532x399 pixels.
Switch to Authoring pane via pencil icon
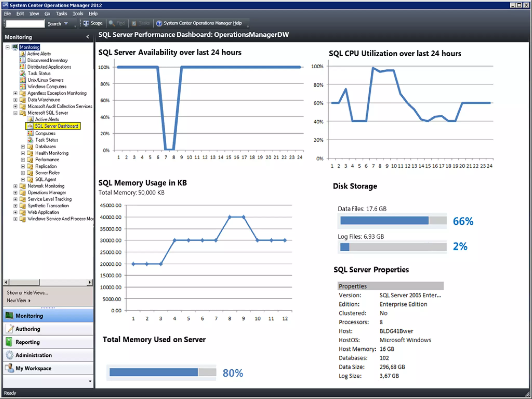coord(10,329)
